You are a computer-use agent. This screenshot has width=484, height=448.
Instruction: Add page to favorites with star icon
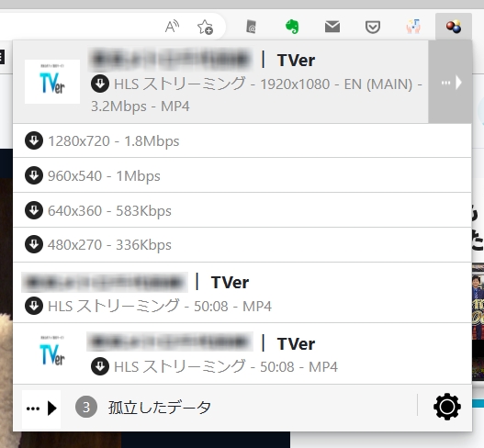(x=205, y=28)
